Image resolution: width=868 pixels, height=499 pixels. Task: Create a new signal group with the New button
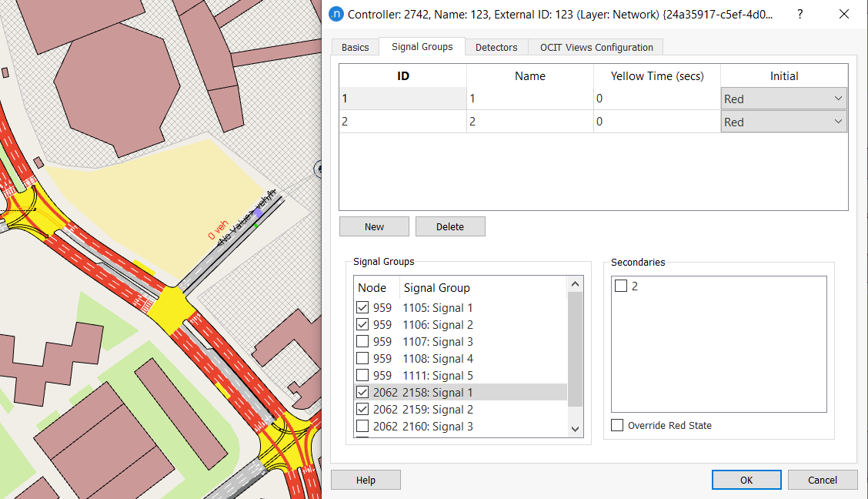374,226
